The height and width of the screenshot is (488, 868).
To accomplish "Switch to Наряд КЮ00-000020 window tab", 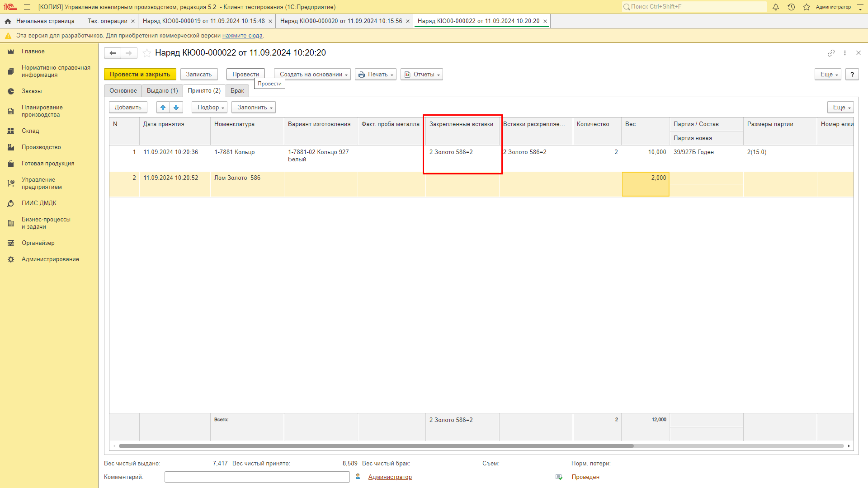I will (341, 21).
